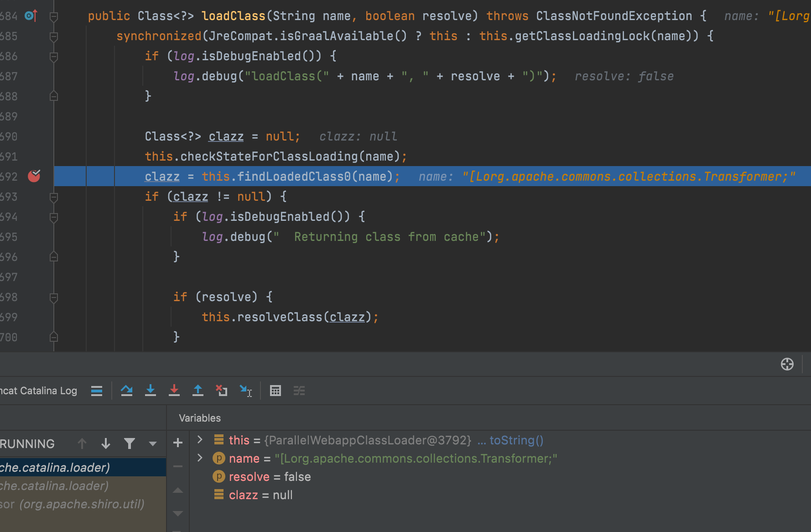Image resolution: width=811 pixels, height=532 pixels.
Task: Click the override marker icon on line 684
Action: tap(31, 16)
